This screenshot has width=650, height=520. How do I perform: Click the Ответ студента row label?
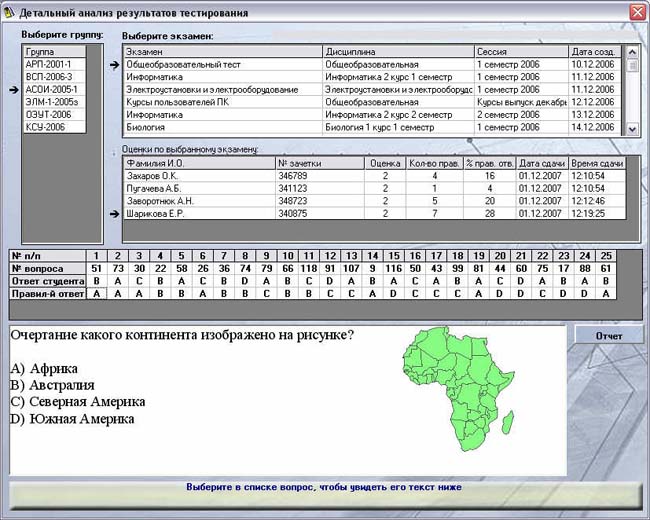(47, 281)
